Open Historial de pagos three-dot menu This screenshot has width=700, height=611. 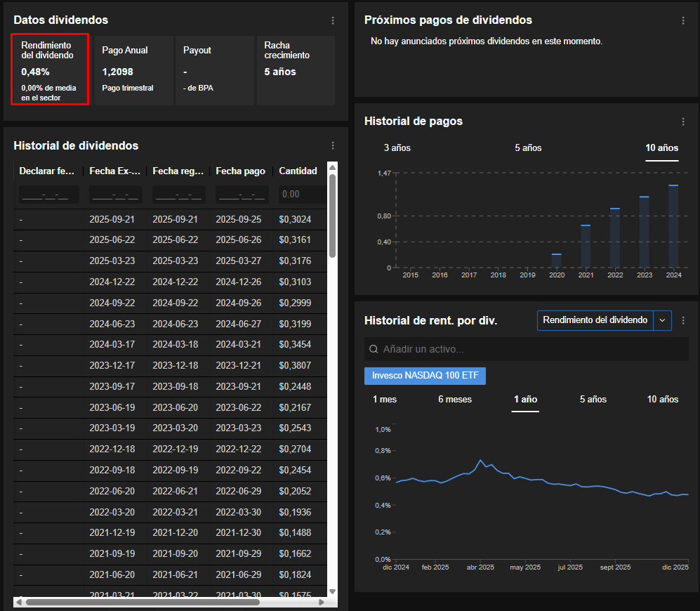coord(683,121)
